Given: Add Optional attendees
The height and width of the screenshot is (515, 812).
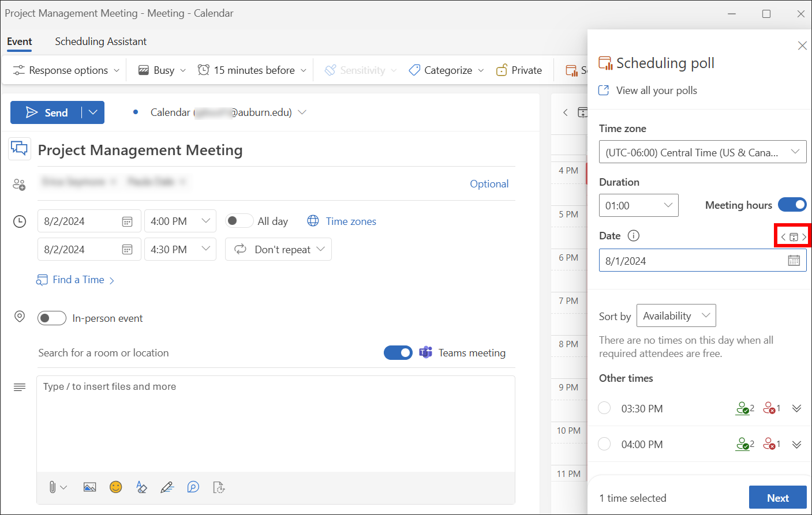Looking at the screenshot, I should click(x=489, y=184).
